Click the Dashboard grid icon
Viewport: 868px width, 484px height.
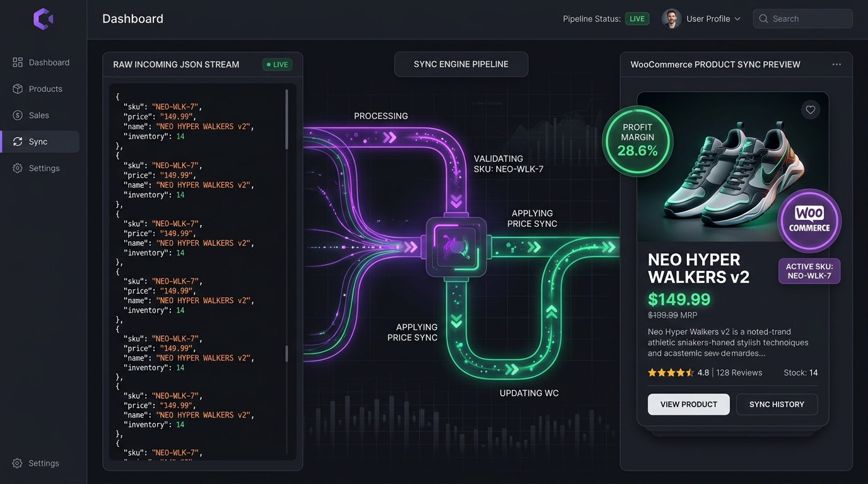18,62
